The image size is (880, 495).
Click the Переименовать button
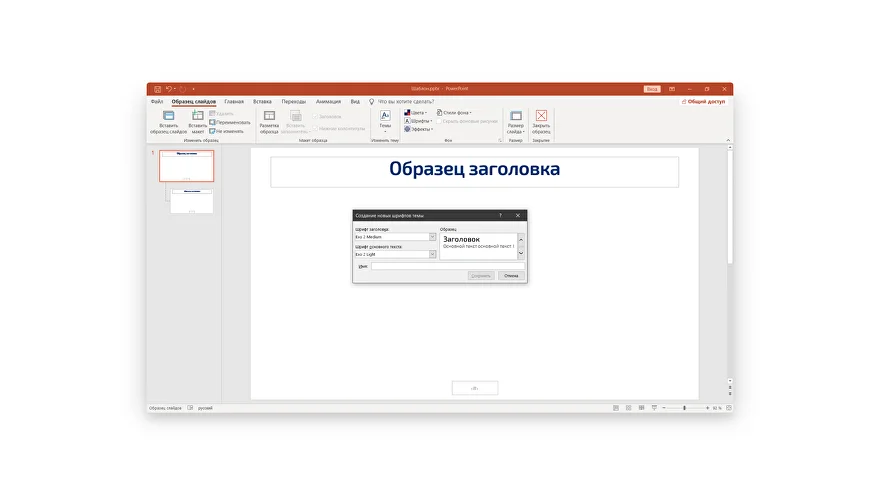[x=230, y=122]
